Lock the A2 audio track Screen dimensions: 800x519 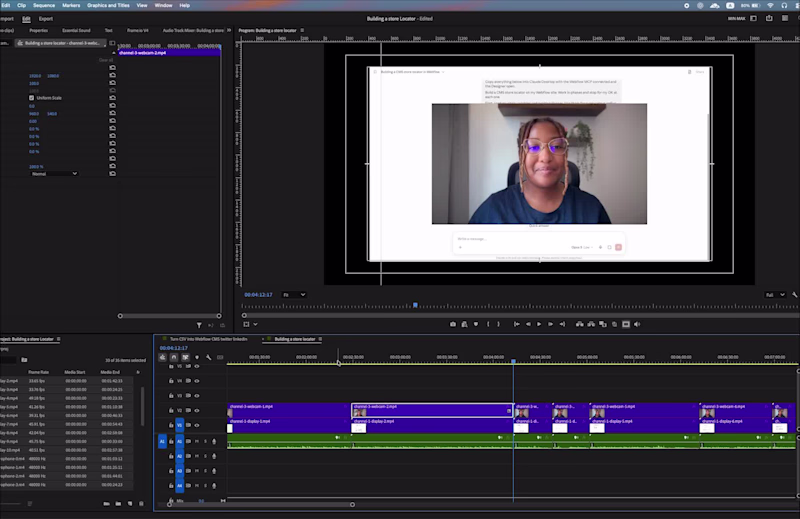171,456
